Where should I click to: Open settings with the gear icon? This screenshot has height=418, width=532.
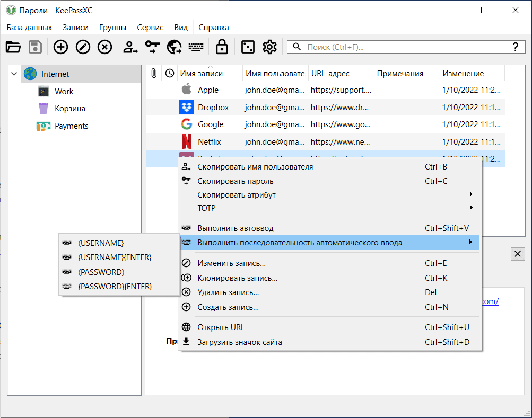[269, 47]
